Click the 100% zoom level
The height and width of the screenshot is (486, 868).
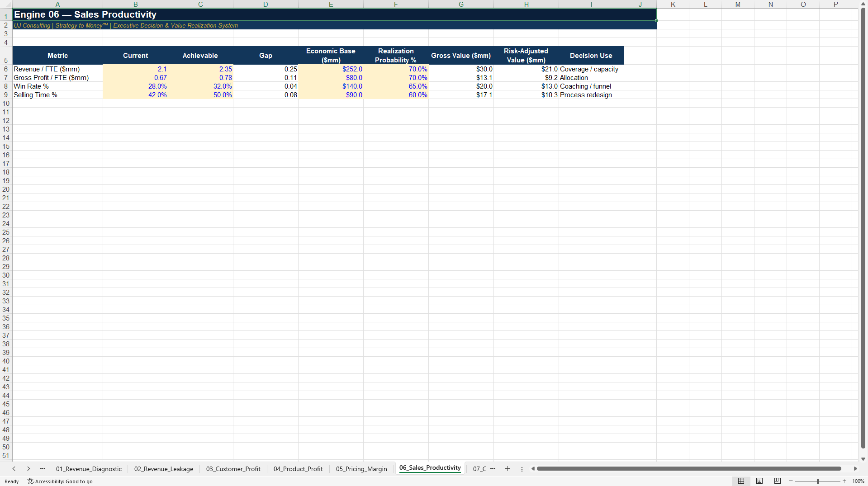(858, 481)
